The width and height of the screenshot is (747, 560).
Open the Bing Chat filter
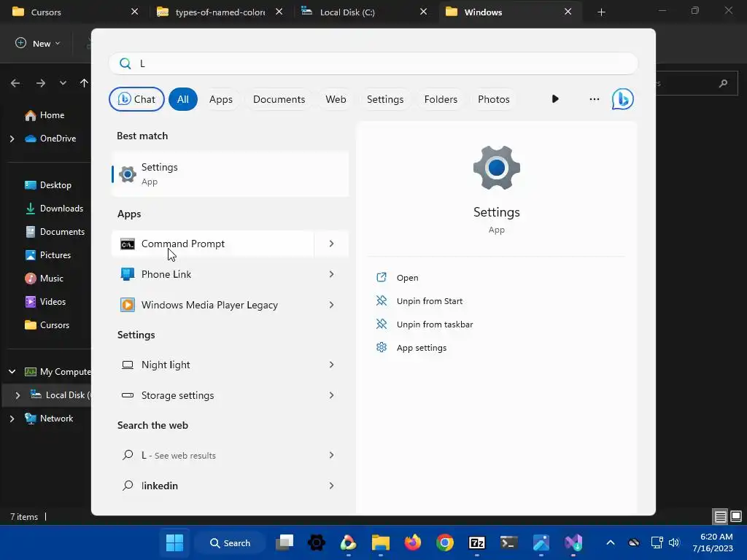coord(136,99)
